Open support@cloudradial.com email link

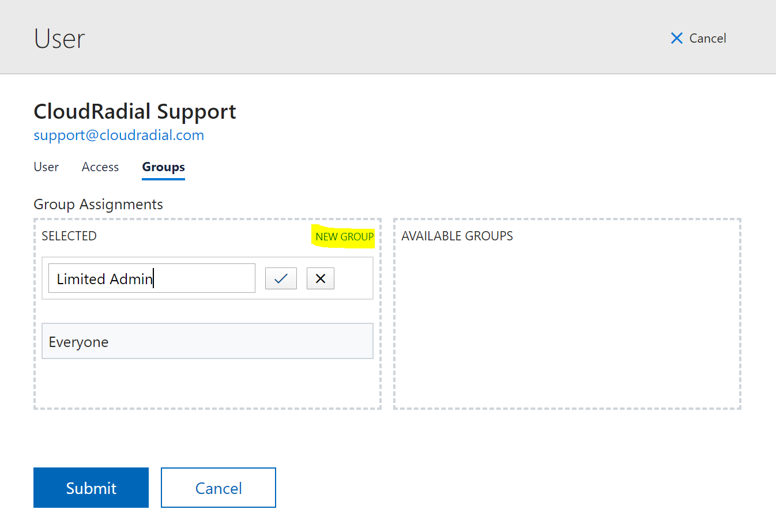click(119, 135)
